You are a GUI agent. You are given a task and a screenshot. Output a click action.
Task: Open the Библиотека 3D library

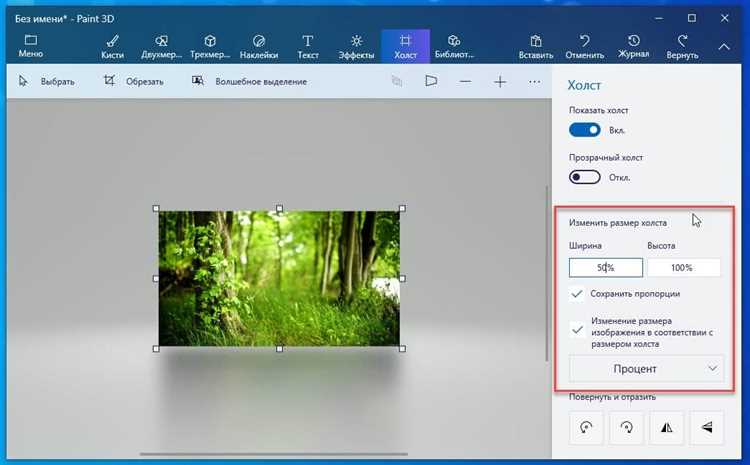454,46
